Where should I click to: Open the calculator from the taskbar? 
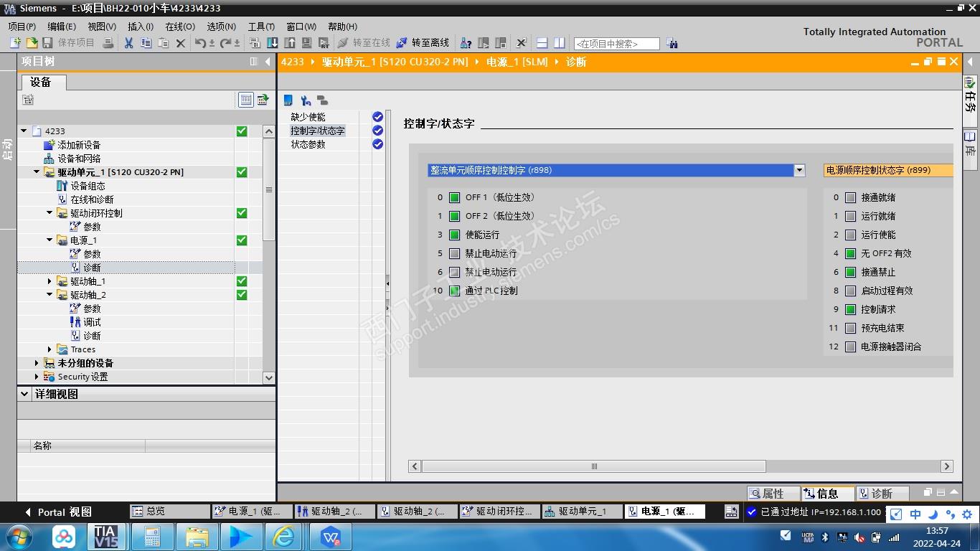click(x=152, y=536)
